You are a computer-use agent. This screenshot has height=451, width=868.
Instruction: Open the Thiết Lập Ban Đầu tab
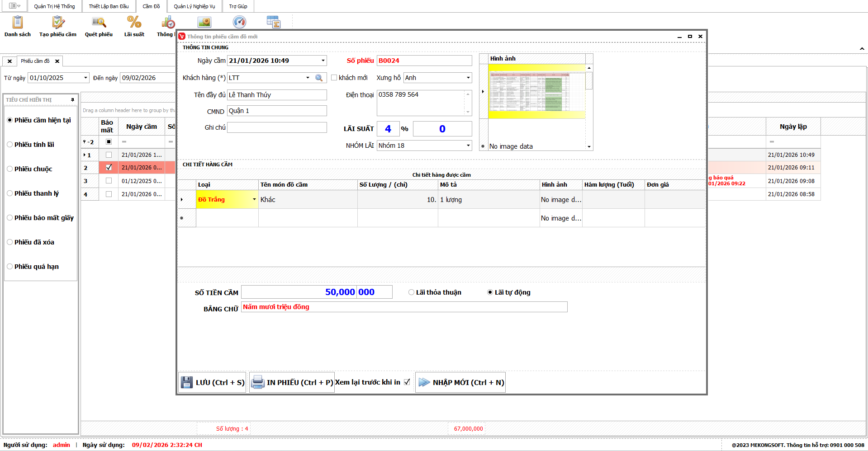(109, 6)
